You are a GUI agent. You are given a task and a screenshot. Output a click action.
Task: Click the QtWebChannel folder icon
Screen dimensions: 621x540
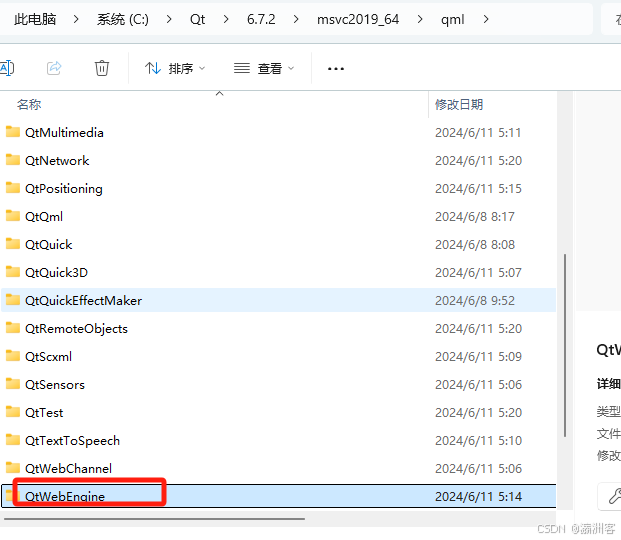(x=13, y=467)
